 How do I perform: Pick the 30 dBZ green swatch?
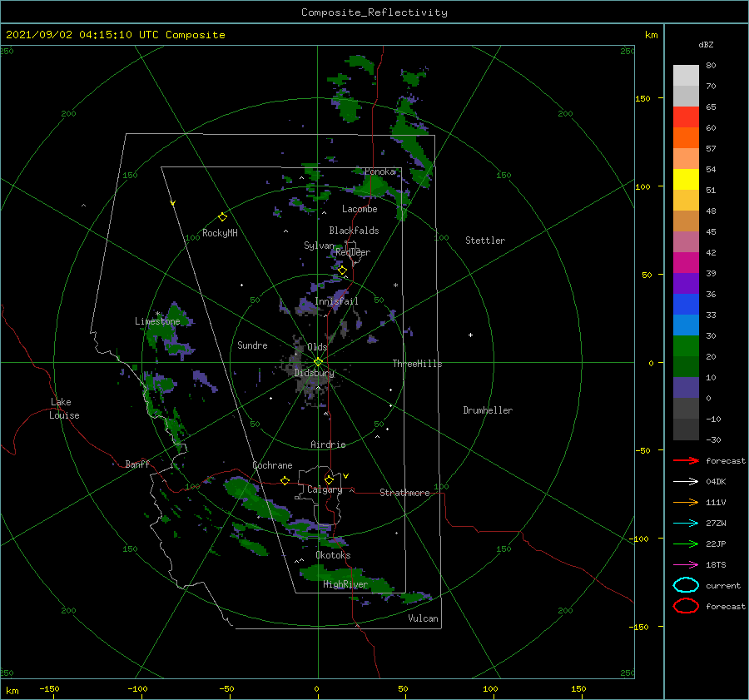click(686, 346)
